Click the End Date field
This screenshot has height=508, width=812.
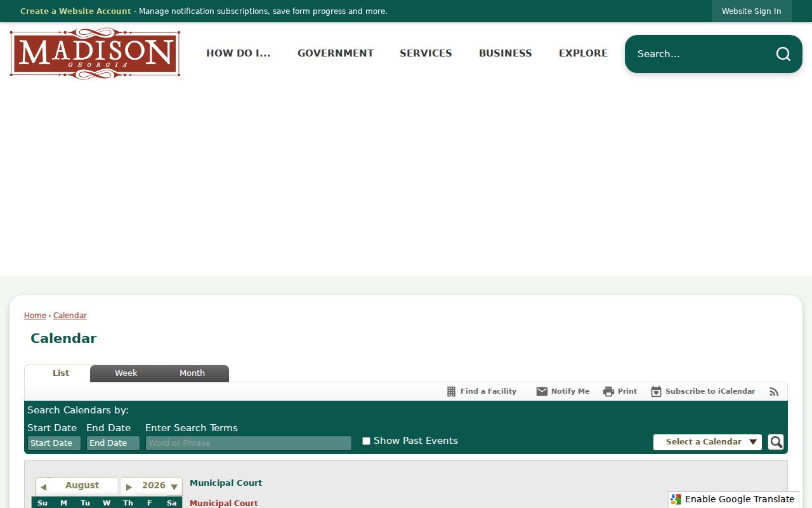click(x=113, y=443)
